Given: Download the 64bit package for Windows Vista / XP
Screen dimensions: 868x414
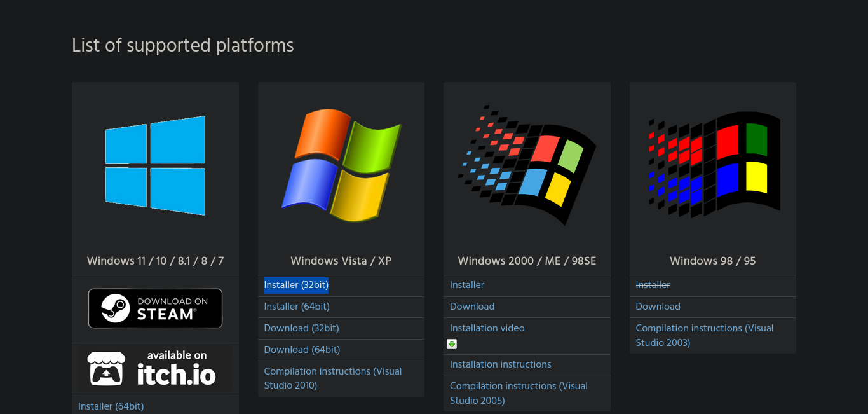Looking at the screenshot, I should pyautogui.click(x=301, y=350).
